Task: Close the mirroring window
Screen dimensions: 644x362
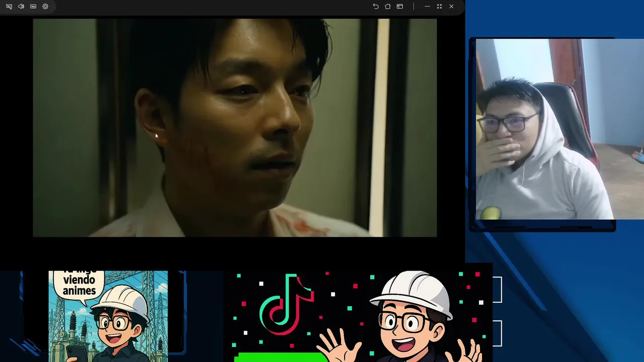Action: [x=451, y=7]
